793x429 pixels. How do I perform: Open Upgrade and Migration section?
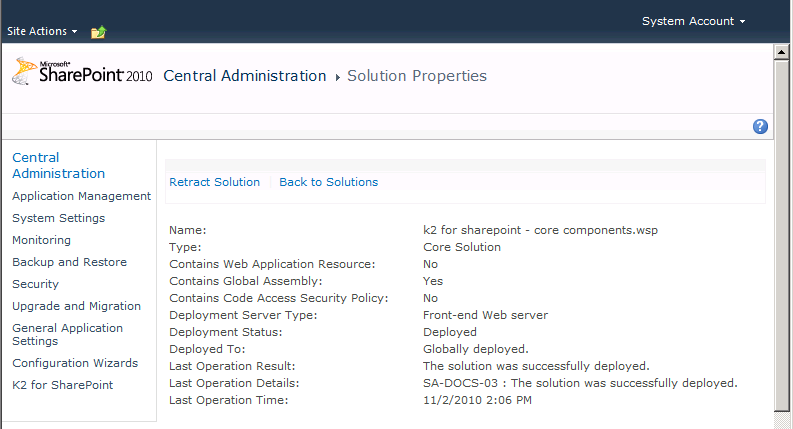pyautogui.click(x=76, y=306)
